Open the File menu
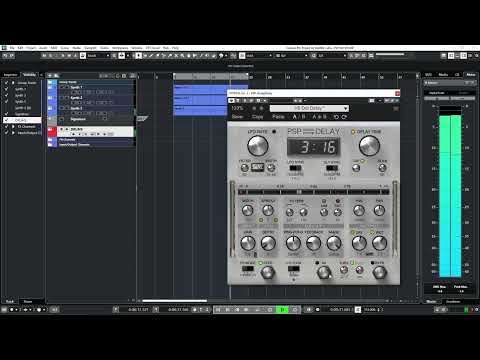 click(12, 48)
